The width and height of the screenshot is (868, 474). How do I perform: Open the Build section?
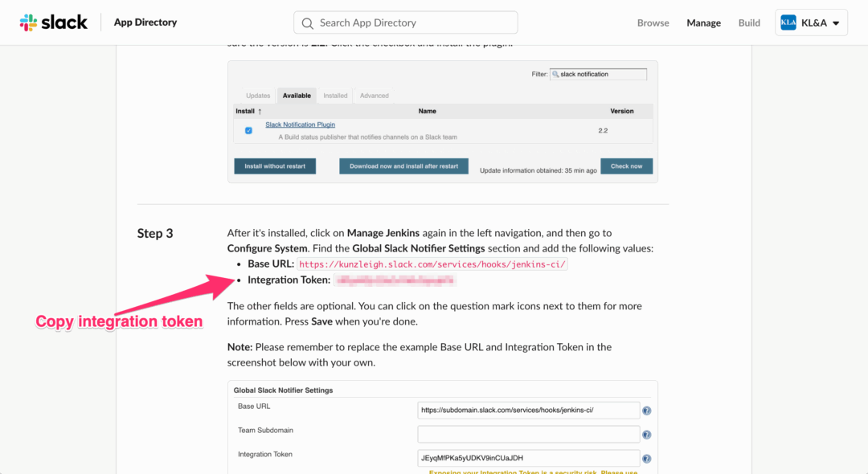click(x=749, y=22)
